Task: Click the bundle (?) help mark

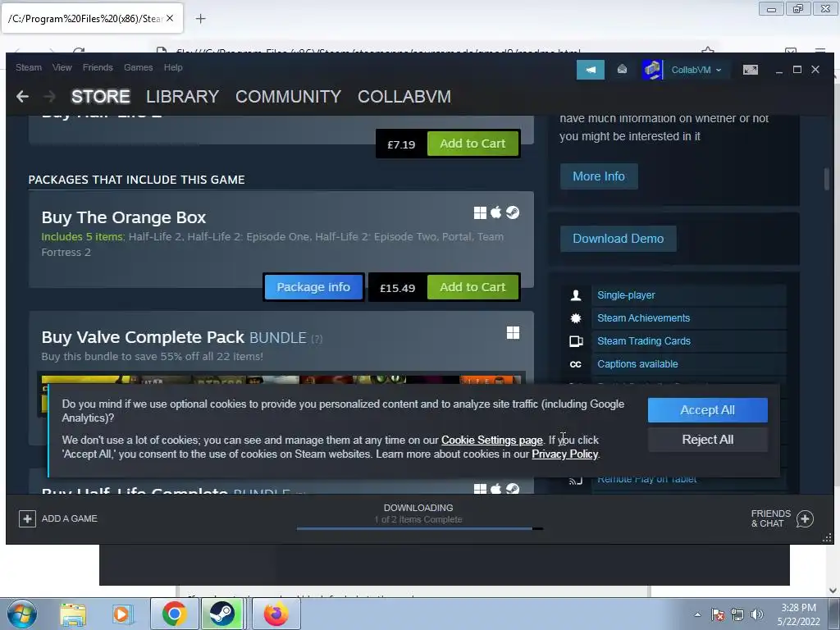Action: (317, 339)
